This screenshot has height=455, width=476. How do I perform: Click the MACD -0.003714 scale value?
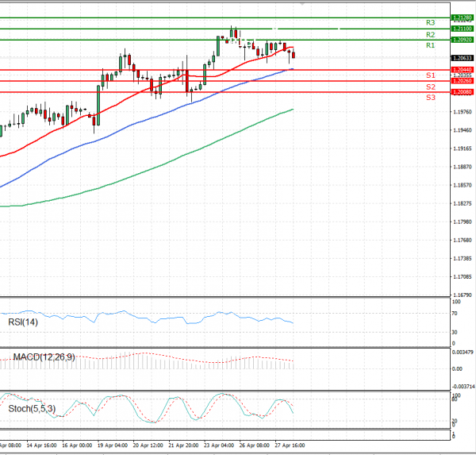point(463,387)
